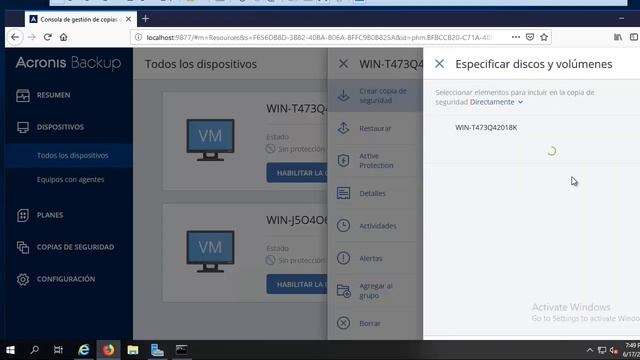This screenshot has width=640, height=360.
Task: Click the Detalles list icon
Action: tap(343, 193)
